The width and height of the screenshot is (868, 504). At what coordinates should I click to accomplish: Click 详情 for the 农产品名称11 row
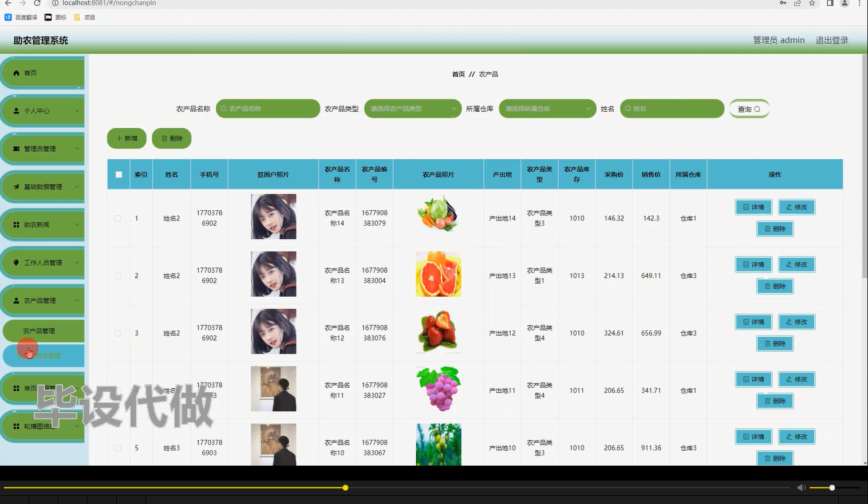click(753, 379)
